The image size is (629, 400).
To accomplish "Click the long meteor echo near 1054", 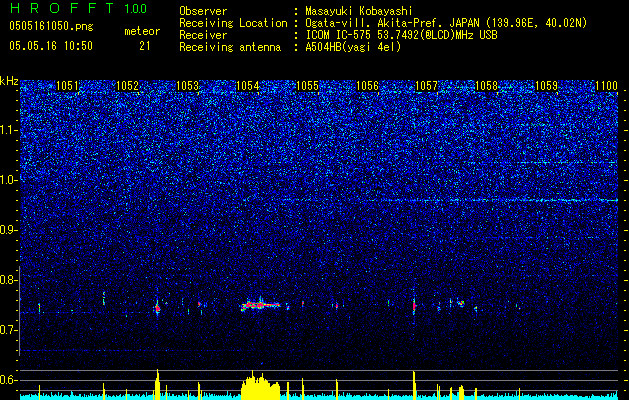I will [261, 305].
